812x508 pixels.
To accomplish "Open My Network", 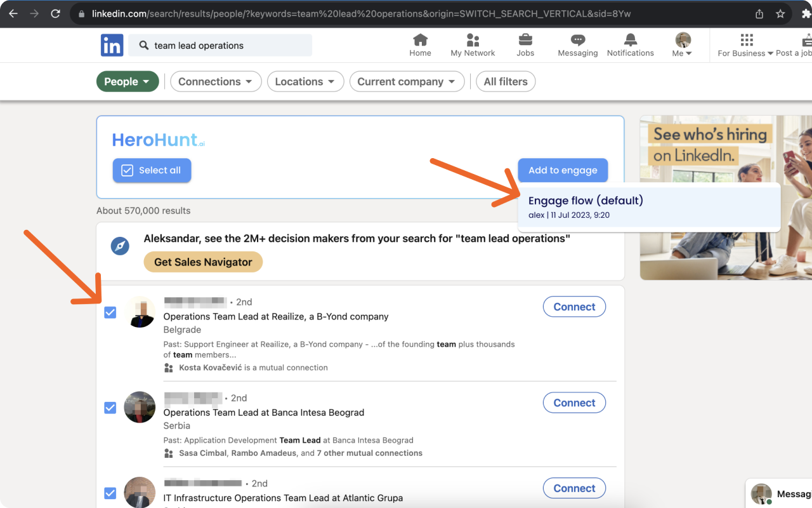I will (x=473, y=45).
